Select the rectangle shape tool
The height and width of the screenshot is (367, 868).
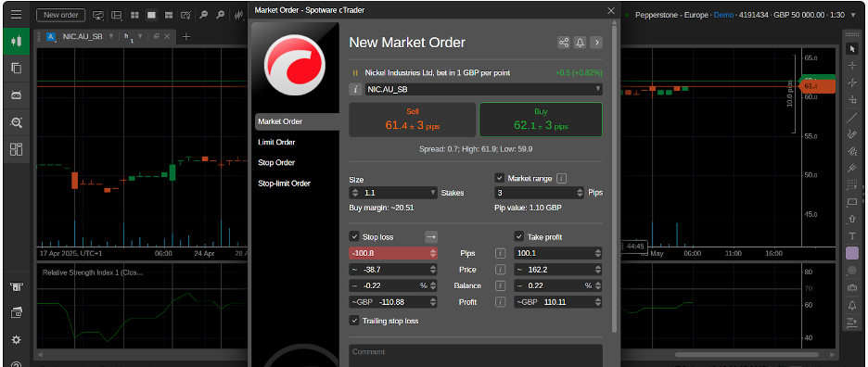coord(852,202)
